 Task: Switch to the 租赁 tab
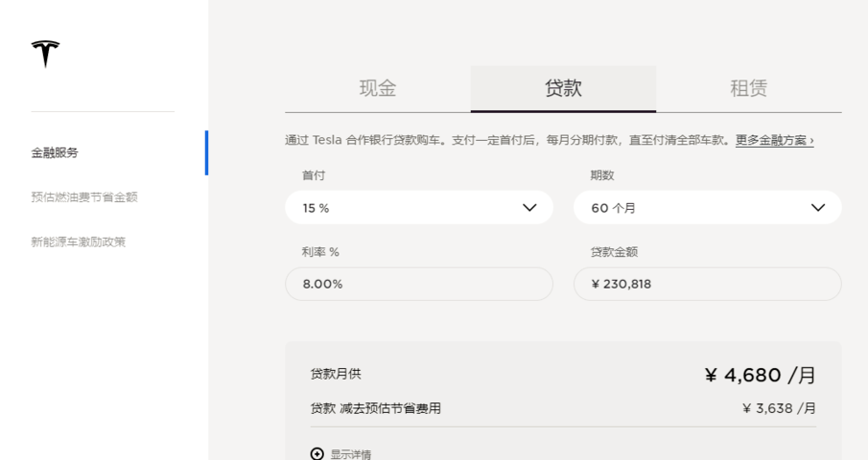(x=748, y=88)
